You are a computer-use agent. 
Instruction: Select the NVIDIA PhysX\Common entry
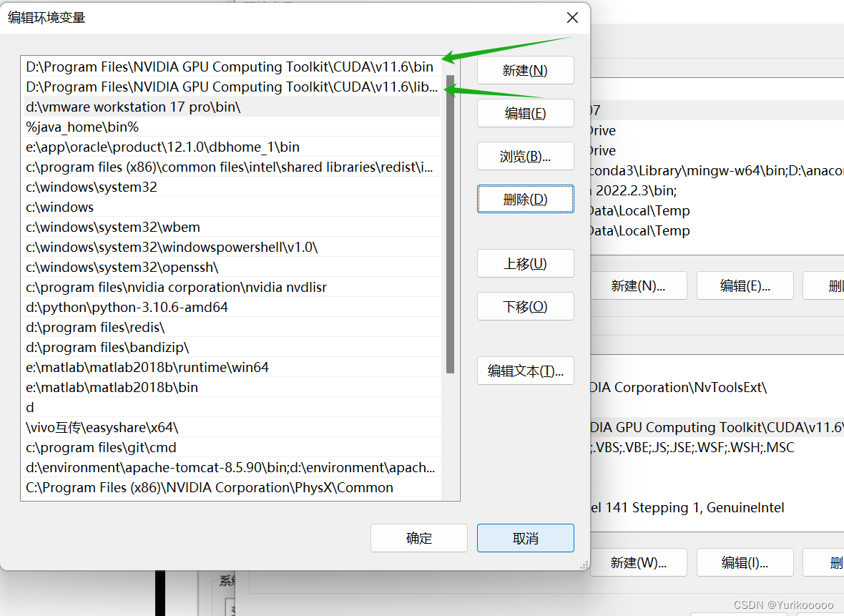coord(232,487)
